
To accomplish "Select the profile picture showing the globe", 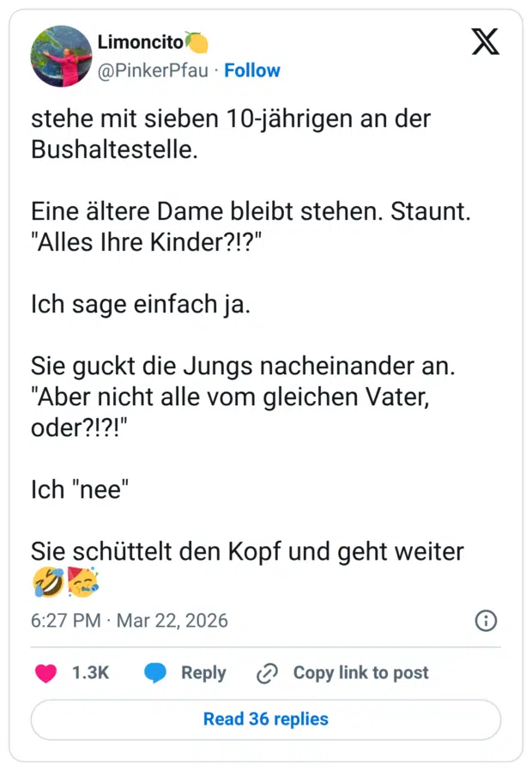I will [61, 55].
